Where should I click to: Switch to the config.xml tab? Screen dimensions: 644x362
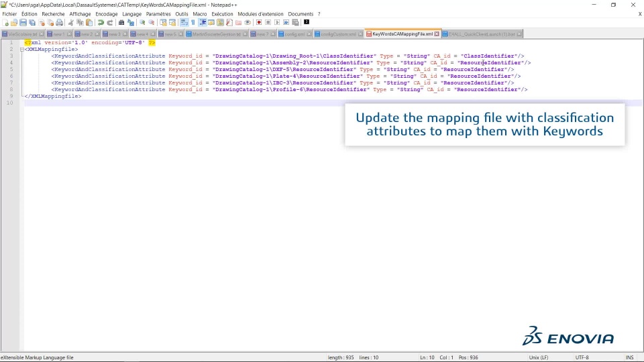pos(294,34)
